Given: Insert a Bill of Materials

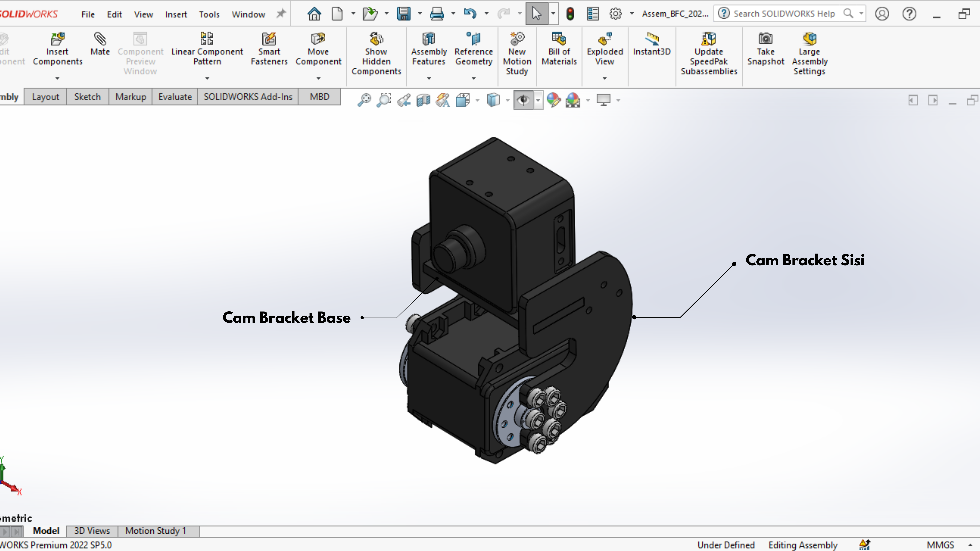Looking at the screenshot, I should [559, 49].
